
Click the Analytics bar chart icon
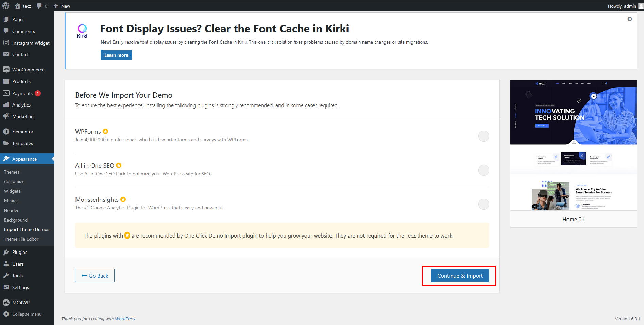(x=6, y=105)
